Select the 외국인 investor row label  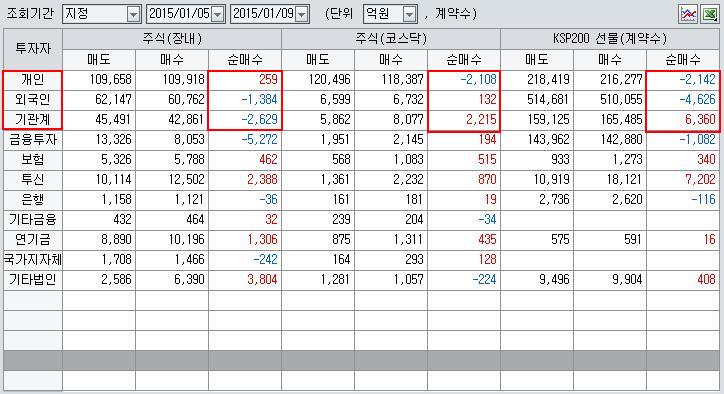pos(32,100)
